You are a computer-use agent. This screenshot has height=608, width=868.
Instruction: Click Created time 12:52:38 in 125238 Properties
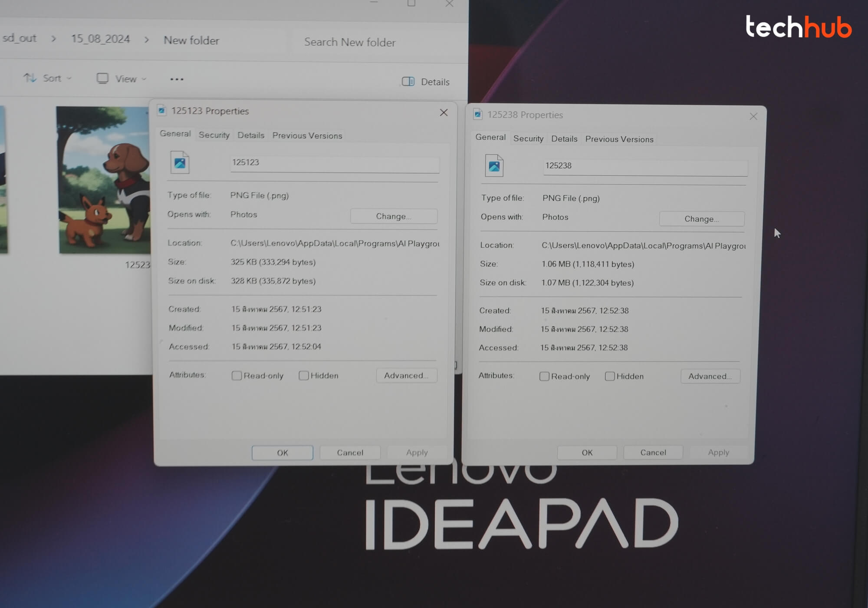coord(585,311)
